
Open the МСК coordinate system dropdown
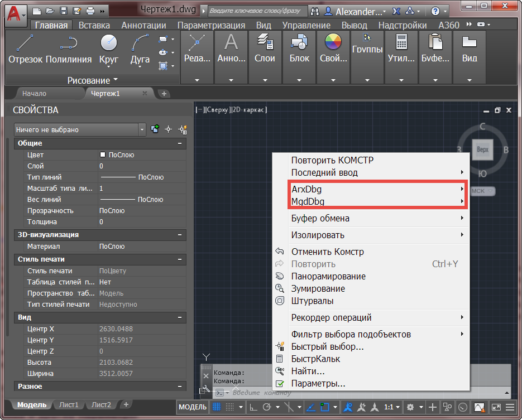(483, 191)
